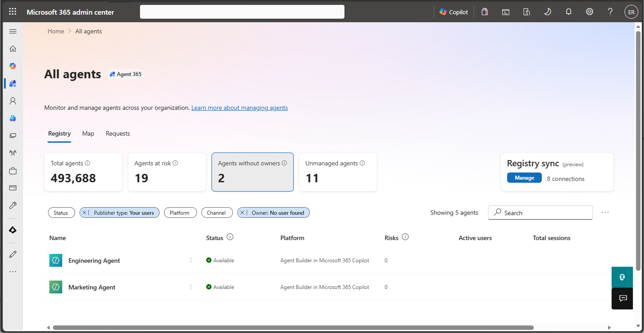Show info icon for Unmanaged agents
644x333 pixels.
(362, 163)
